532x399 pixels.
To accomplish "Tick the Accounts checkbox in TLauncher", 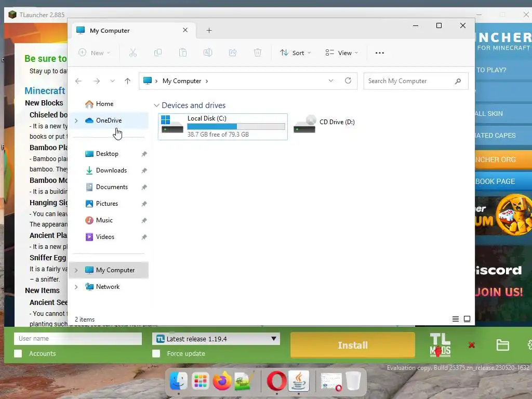I will click(x=18, y=353).
